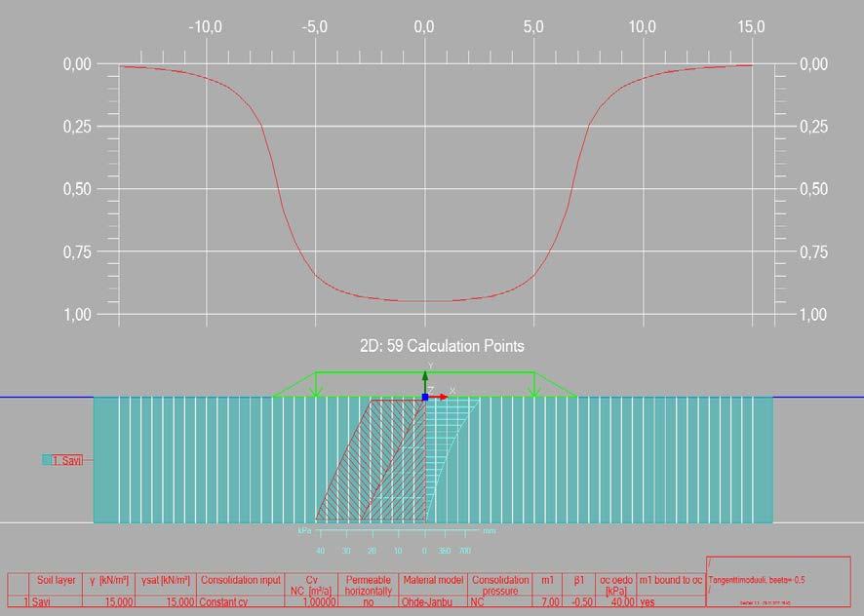Click '1,00' on the right settlement axis

pos(814,315)
